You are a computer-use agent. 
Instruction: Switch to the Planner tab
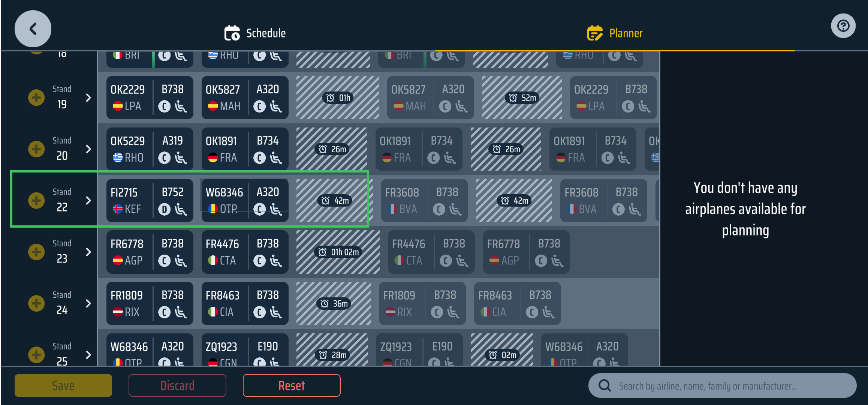pos(615,33)
